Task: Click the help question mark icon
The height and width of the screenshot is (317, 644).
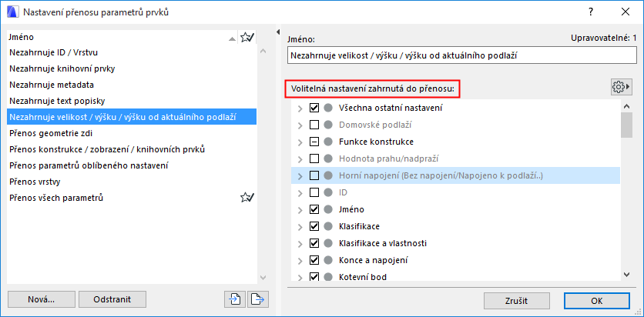Action: tap(591, 12)
